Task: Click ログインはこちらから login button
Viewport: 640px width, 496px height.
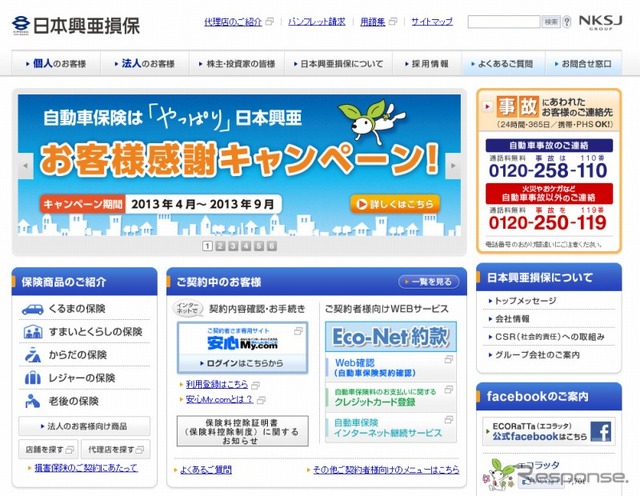Action: point(242,363)
